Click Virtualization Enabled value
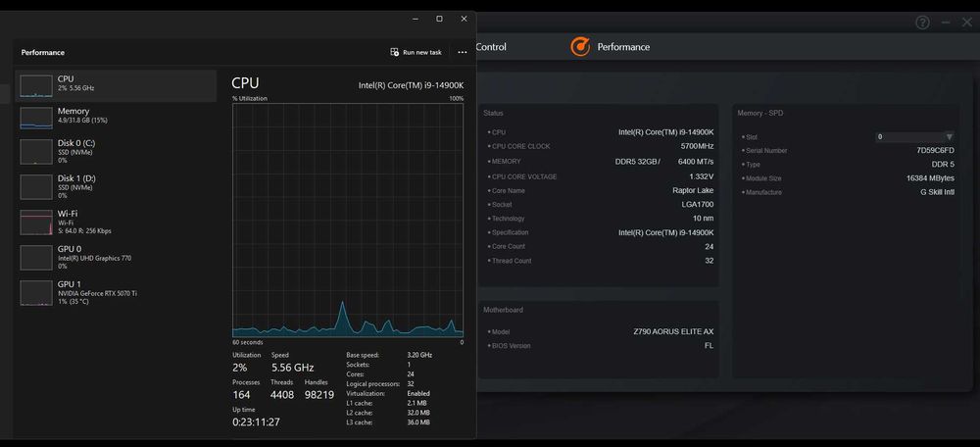The image size is (980, 447). [x=418, y=394]
